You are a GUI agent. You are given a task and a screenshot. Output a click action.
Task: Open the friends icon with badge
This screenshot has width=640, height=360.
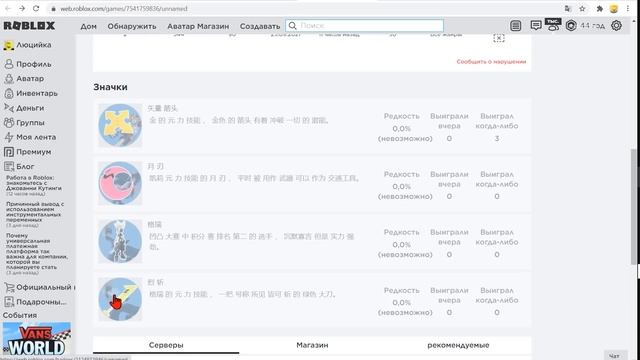[553, 25]
